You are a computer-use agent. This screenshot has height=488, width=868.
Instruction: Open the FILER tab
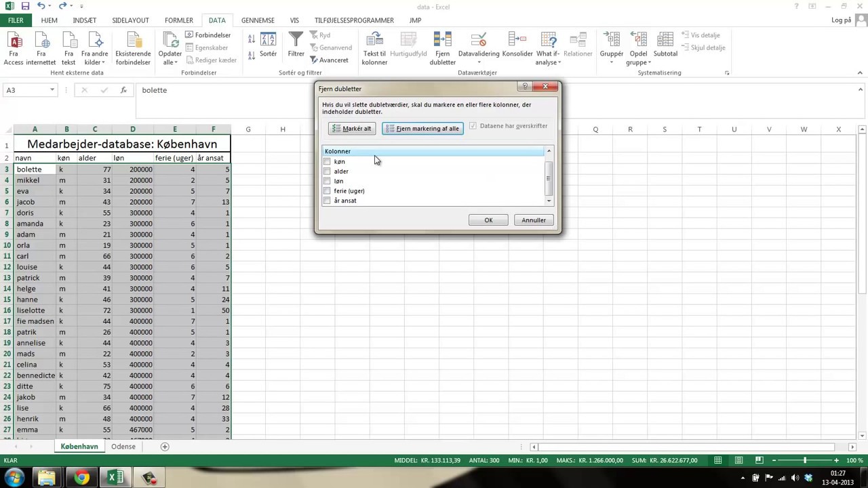(x=16, y=20)
